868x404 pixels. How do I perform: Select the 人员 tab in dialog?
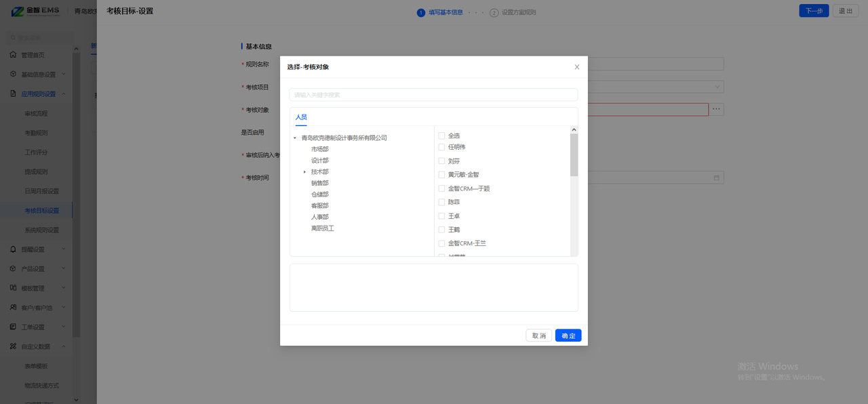pos(301,117)
